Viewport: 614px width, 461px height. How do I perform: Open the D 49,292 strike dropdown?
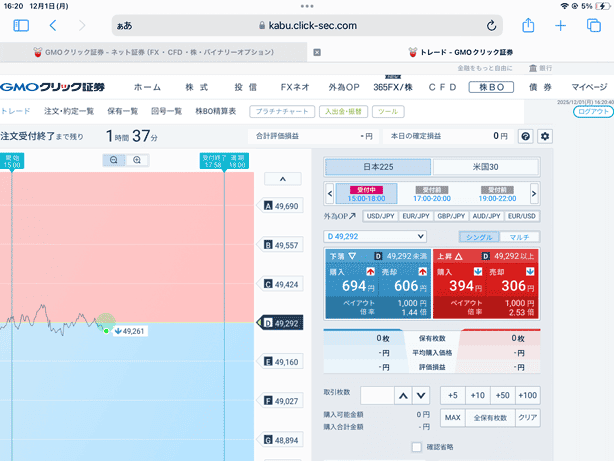tap(375, 237)
